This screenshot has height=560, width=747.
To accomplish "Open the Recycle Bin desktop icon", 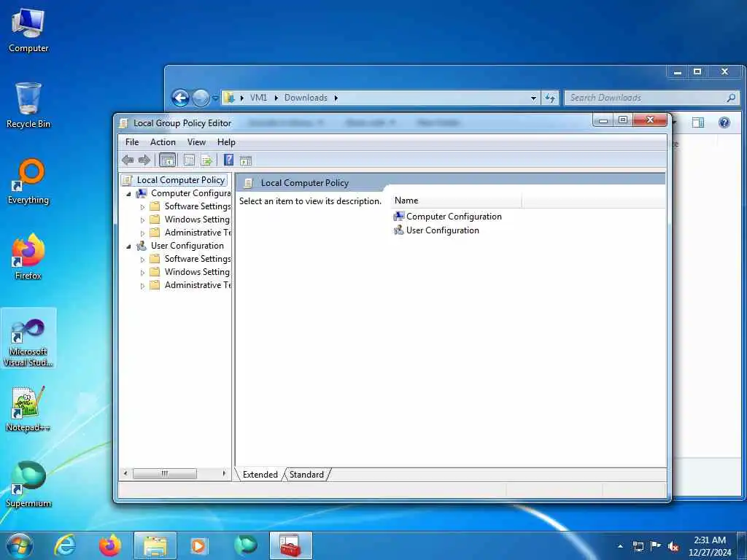I will (28, 106).
